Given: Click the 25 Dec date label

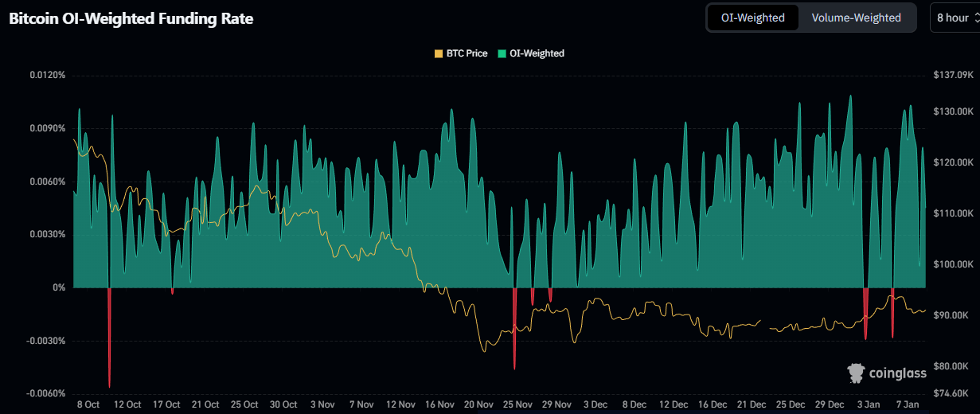Looking at the screenshot, I should pyautogui.click(x=791, y=404).
